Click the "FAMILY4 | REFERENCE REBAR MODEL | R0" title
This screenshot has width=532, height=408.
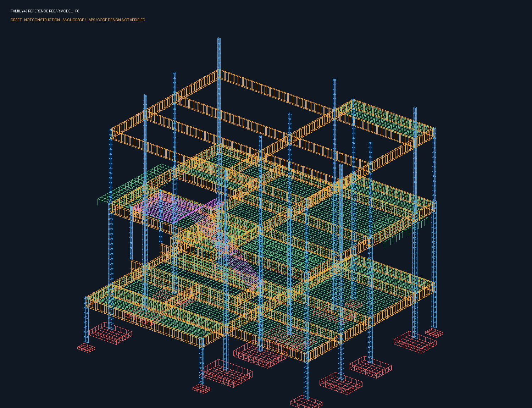(x=45, y=11)
